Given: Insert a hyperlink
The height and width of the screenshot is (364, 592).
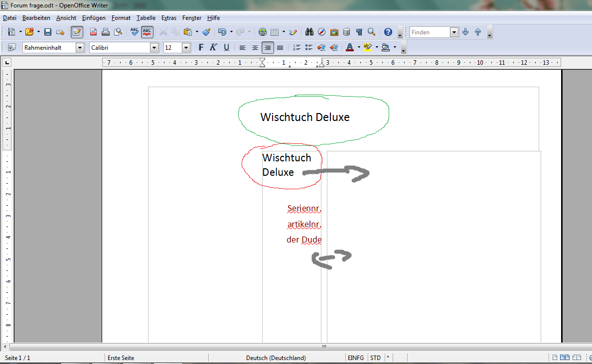Looking at the screenshot, I should (x=263, y=32).
